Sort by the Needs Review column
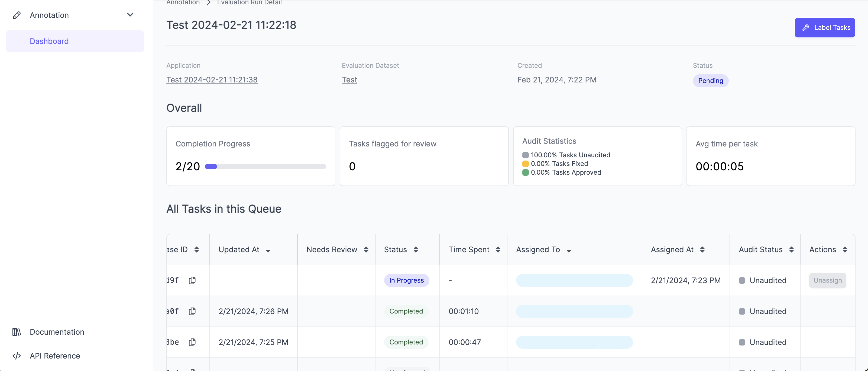 366,250
